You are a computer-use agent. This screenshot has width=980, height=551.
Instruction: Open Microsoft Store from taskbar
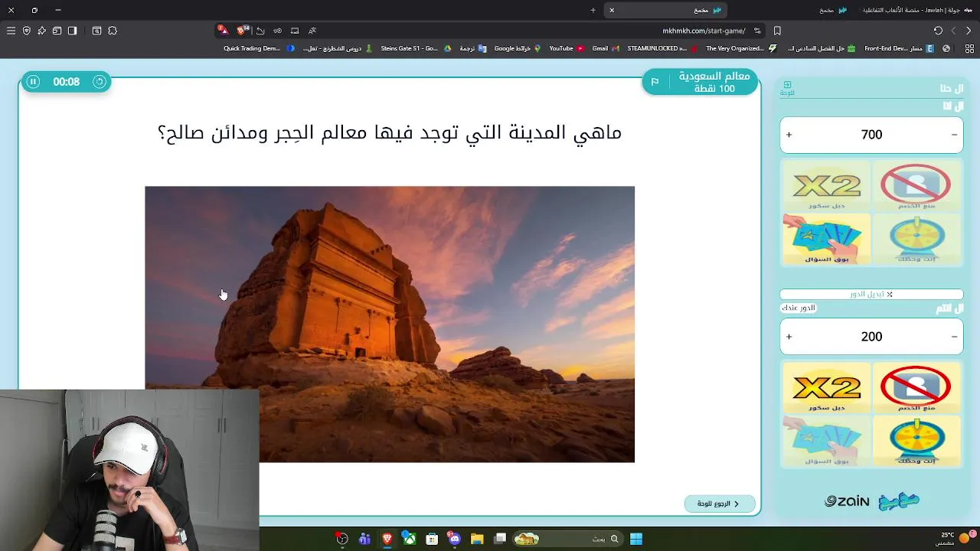pyautogui.click(x=432, y=539)
